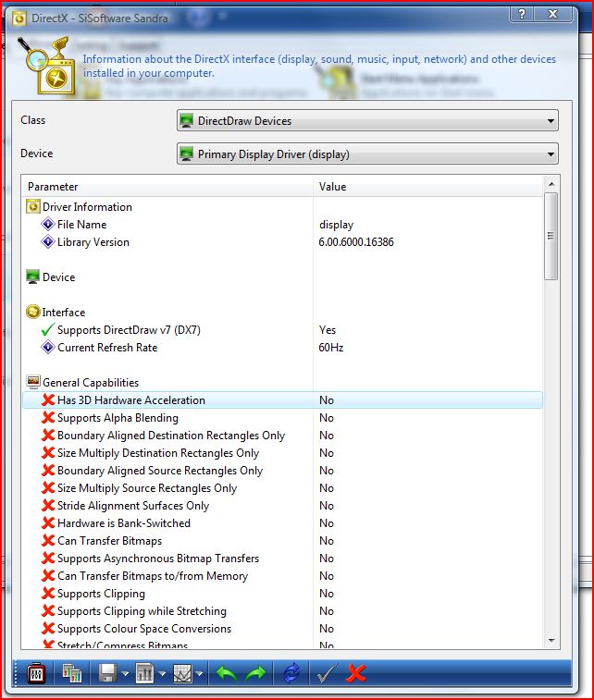This screenshot has height=700, width=594.
Task: Click the bar chart toolbar icon
Action: 144,673
